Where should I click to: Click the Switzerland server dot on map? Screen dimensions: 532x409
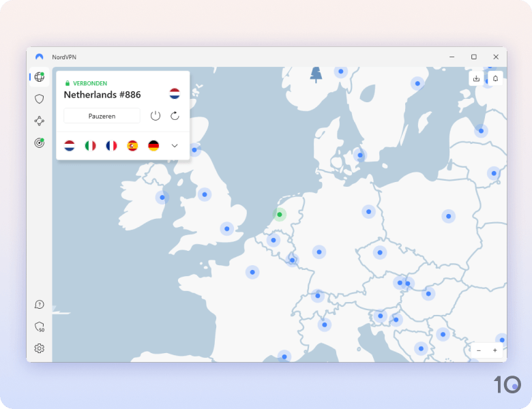318,296
